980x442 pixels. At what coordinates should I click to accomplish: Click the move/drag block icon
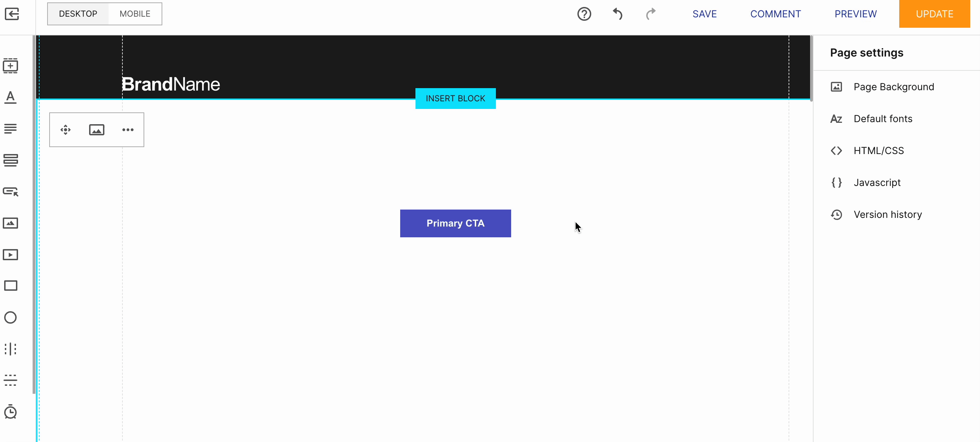click(66, 129)
